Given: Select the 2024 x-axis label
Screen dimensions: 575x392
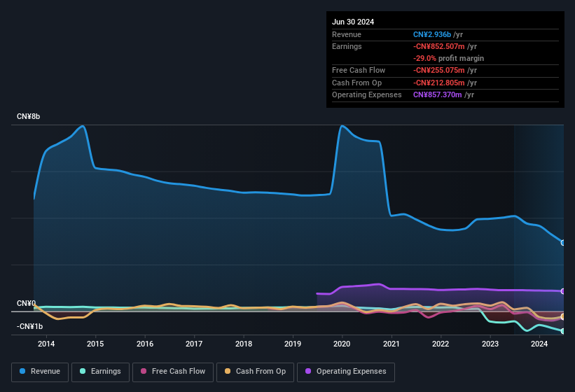Looking at the screenshot, I should coord(539,344).
